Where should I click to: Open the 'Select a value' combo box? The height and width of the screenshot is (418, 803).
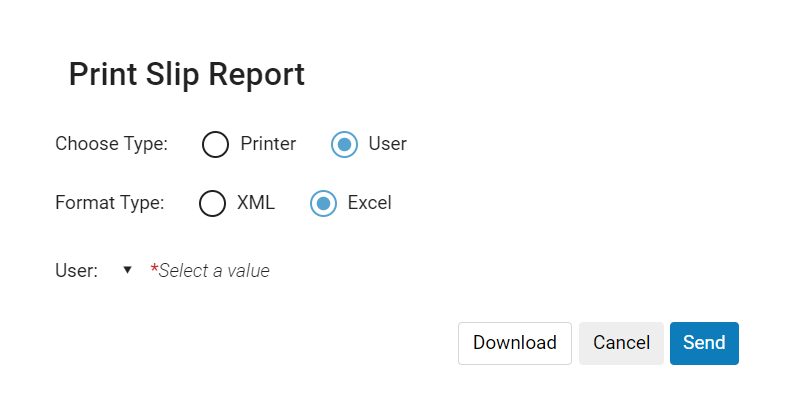tap(214, 270)
